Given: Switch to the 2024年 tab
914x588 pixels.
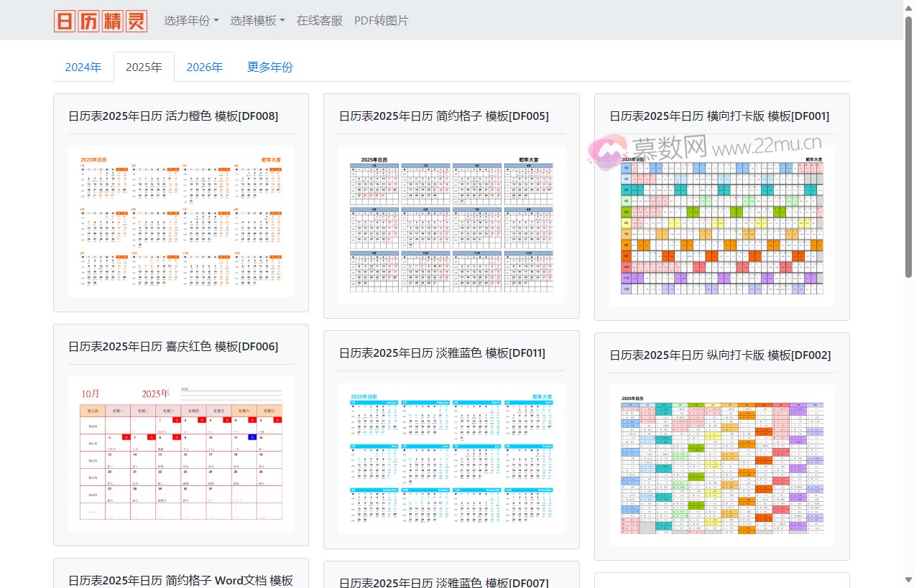Looking at the screenshot, I should 83,67.
